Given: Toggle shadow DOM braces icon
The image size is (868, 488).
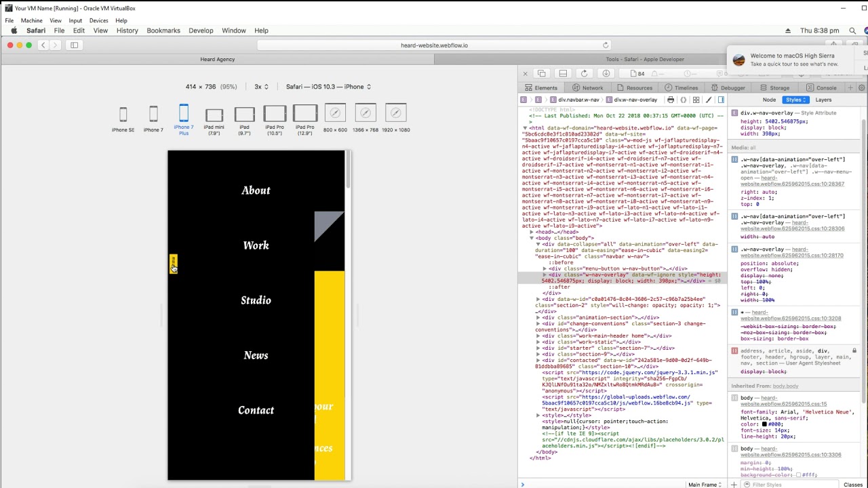Looking at the screenshot, I should pos(684,100).
